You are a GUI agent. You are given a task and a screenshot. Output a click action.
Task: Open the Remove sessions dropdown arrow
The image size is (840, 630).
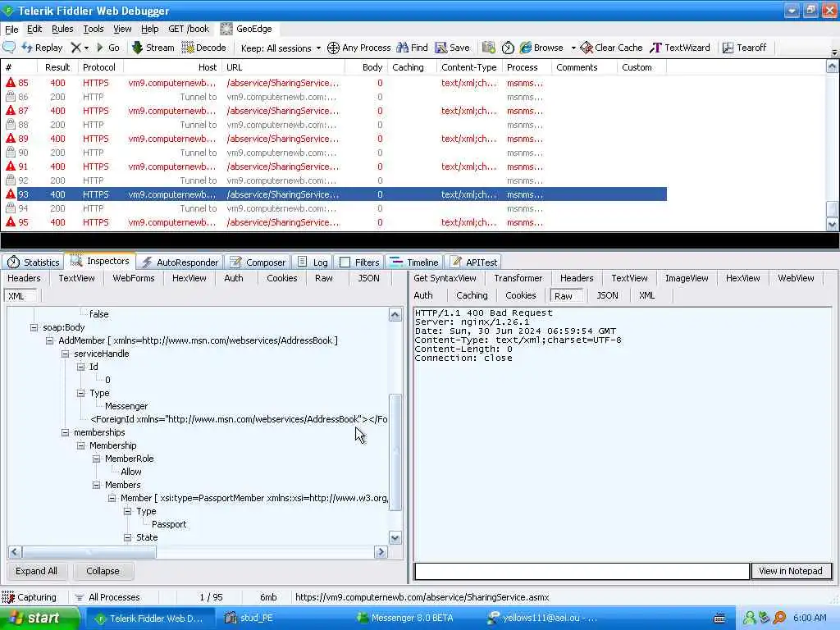(86, 48)
